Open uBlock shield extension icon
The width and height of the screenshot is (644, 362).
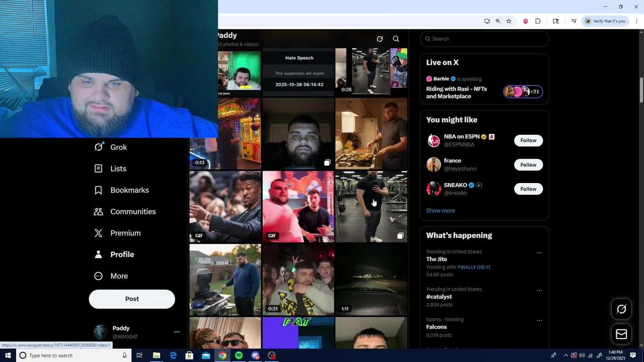(525, 21)
